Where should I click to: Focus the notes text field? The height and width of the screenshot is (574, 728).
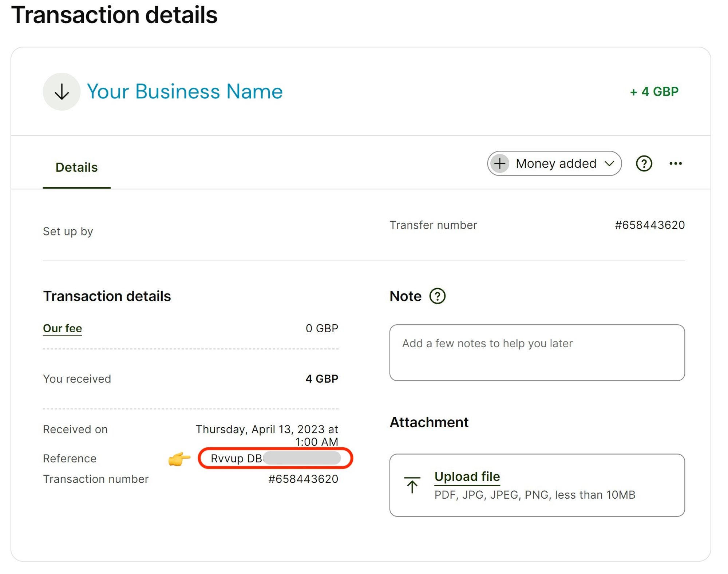click(537, 352)
